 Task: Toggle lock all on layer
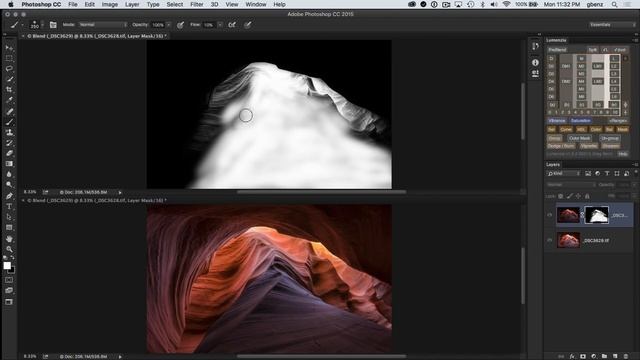tap(587, 196)
